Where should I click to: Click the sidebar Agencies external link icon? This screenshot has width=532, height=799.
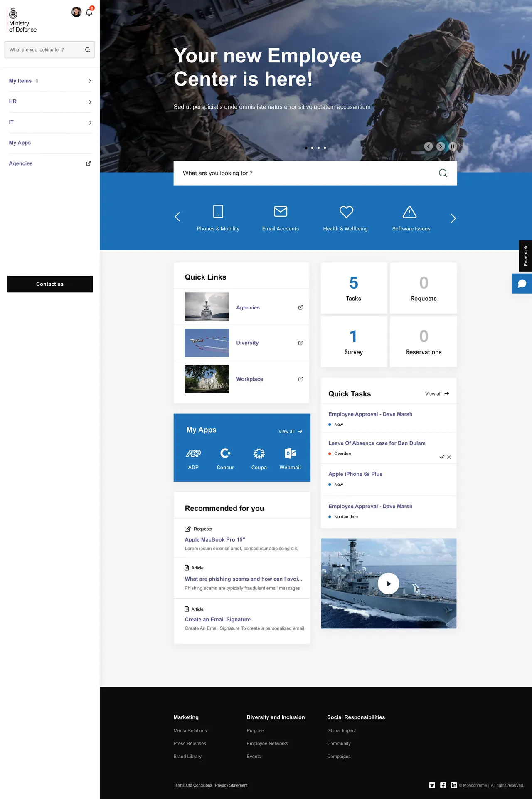coord(88,163)
